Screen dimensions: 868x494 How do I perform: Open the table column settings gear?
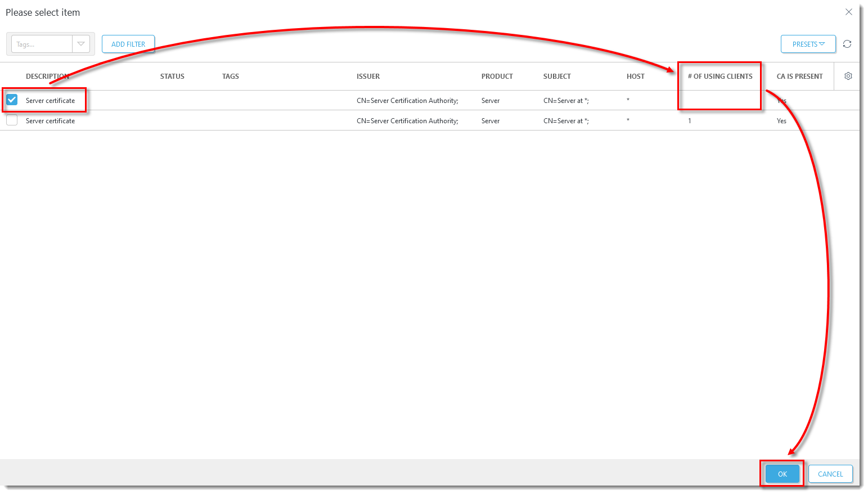[848, 76]
